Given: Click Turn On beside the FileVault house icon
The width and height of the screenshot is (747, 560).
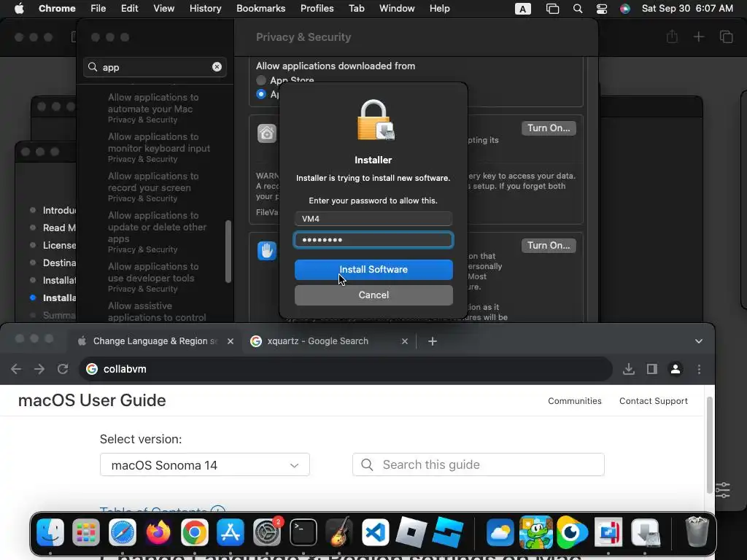Looking at the screenshot, I should click(x=549, y=128).
